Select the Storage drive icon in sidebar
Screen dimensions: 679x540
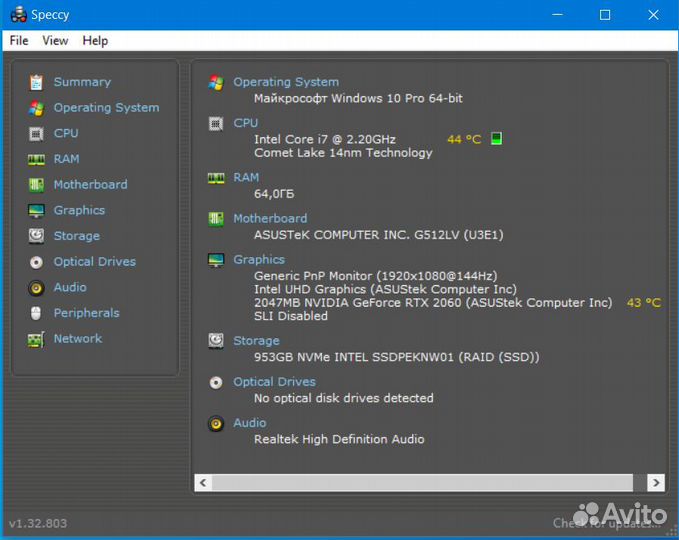36,236
